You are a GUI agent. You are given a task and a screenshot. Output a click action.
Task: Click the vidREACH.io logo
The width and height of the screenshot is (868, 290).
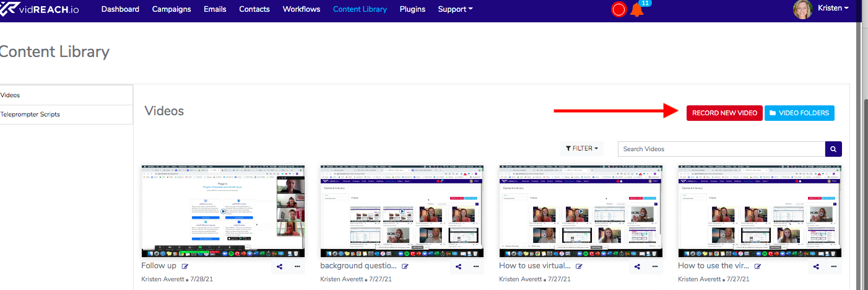41,9
